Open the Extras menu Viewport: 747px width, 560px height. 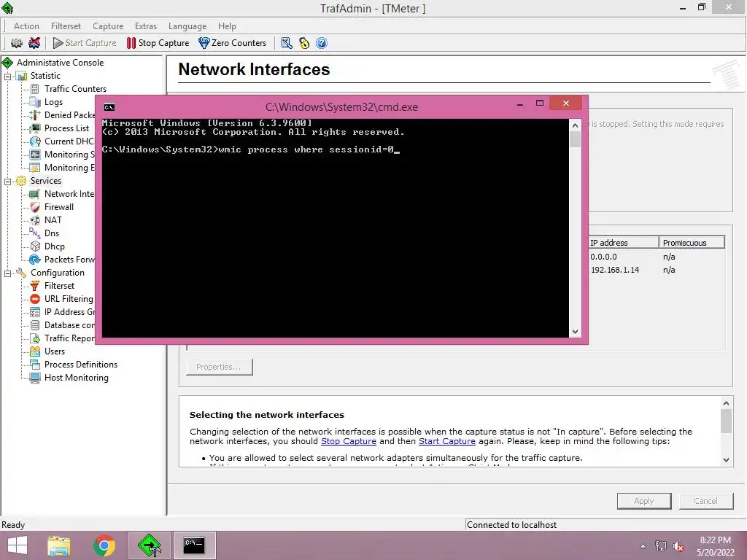146,26
